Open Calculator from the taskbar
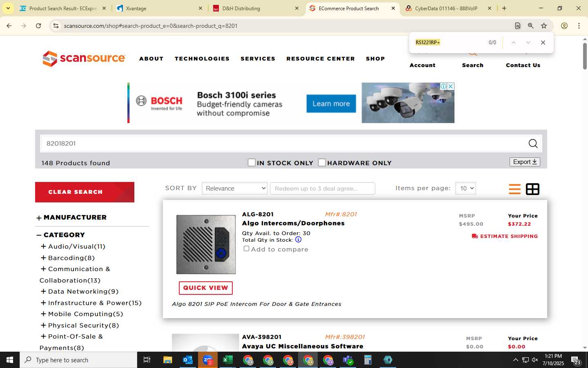 coord(367,360)
